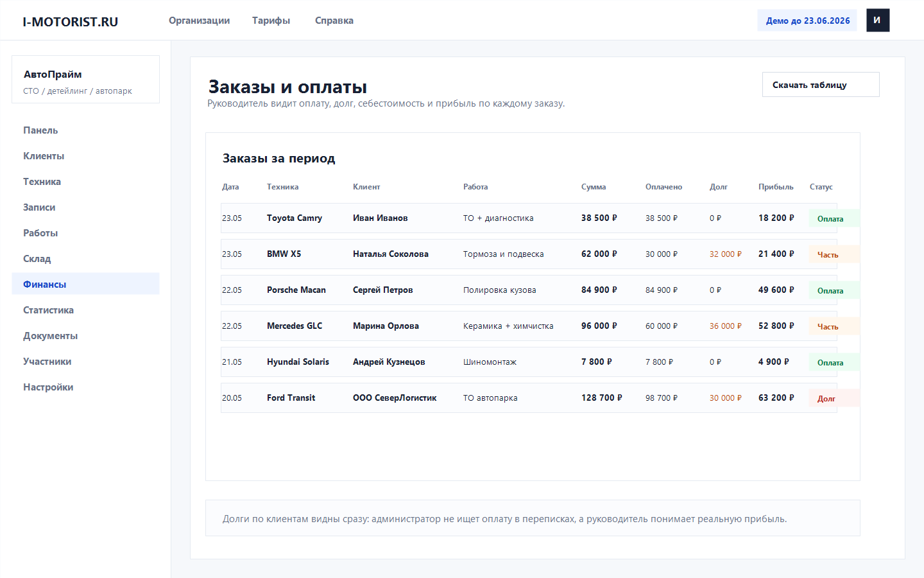Click Долг status for Ford Transit

834,398
